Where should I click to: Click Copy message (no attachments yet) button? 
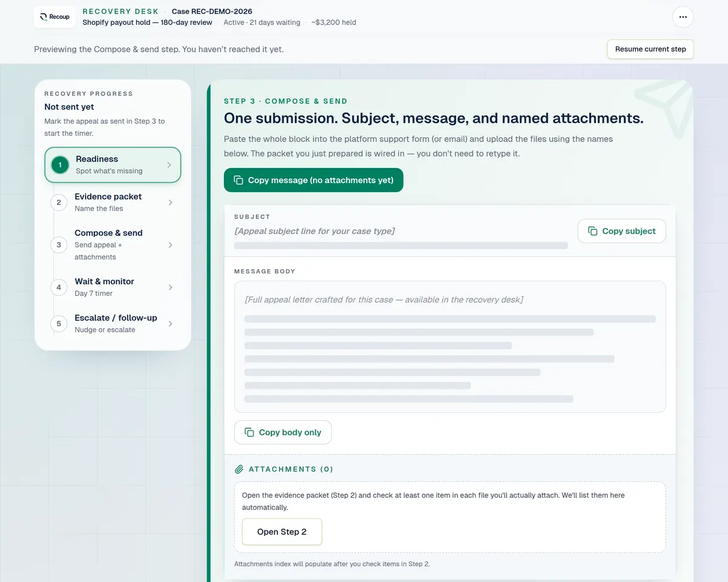tap(314, 180)
